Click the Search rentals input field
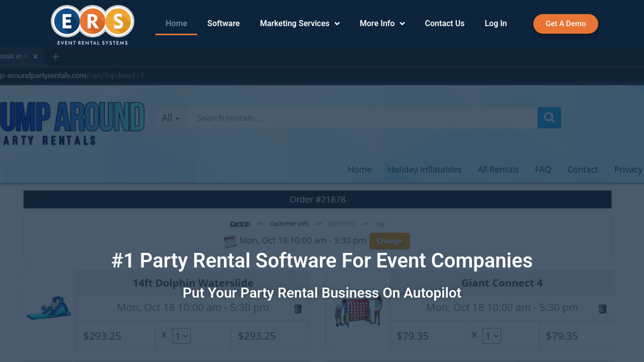644x362 pixels. pos(361,118)
